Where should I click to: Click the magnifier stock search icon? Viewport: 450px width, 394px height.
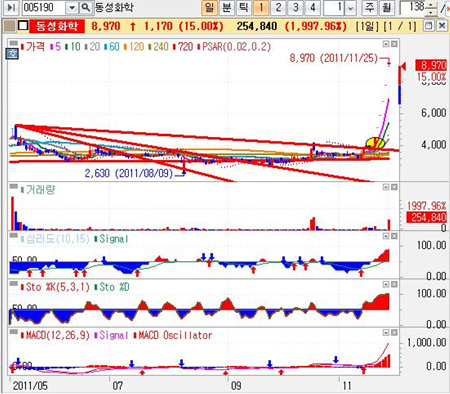pos(86,7)
